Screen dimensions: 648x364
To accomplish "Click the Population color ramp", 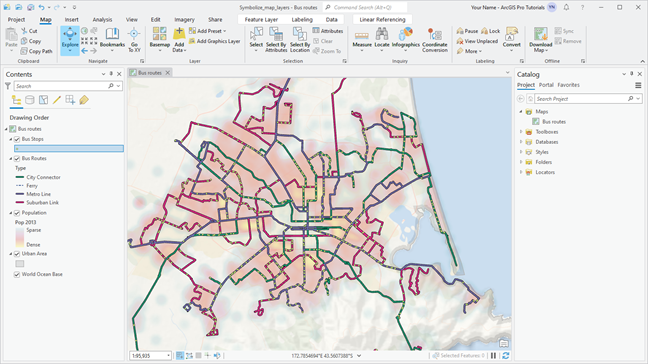I will tap(19, 238).
